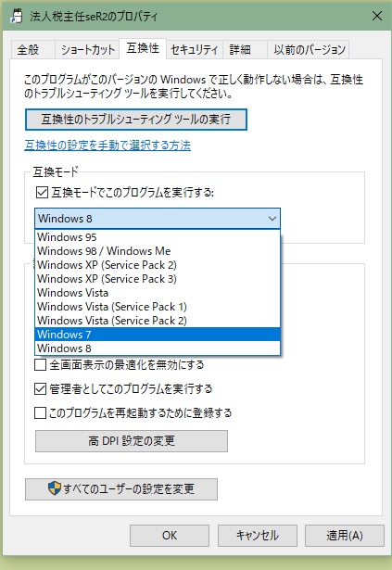The width and height of the screenshot is (392, 570).
Task: Click the 高 DPI 設定の変更 button
Action: [x=132, y=441]
